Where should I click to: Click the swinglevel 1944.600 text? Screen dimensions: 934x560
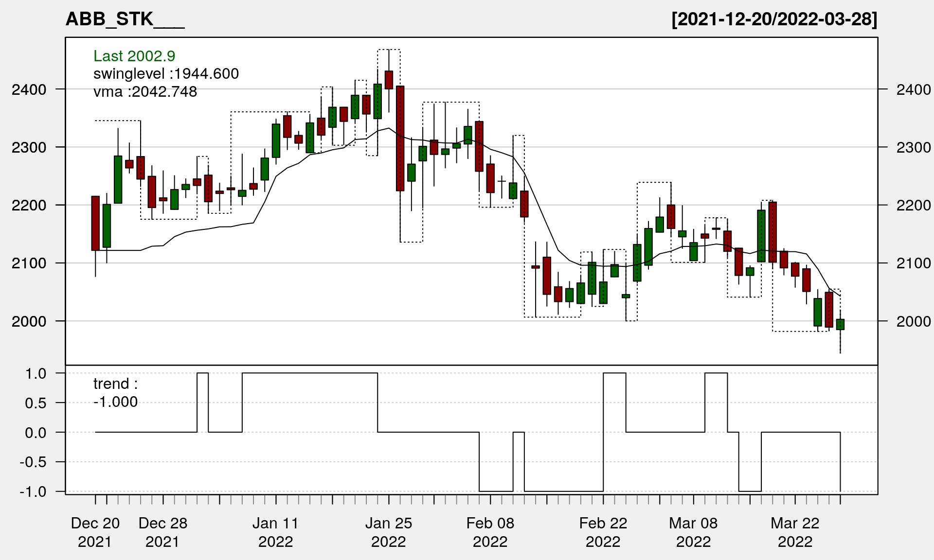(166, 74)
